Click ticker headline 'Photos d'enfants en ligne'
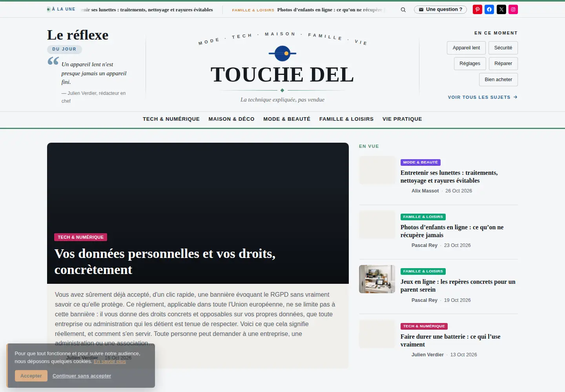Screen dimensions: 565x392 point(330,10)
